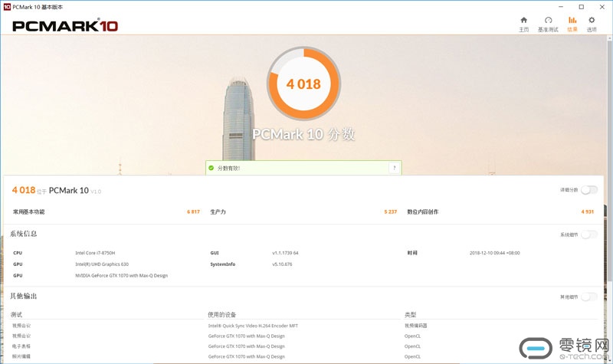613x364 pixels.
Task: Enable the 详细分数 toggle
Action: (x=588, y=190)
